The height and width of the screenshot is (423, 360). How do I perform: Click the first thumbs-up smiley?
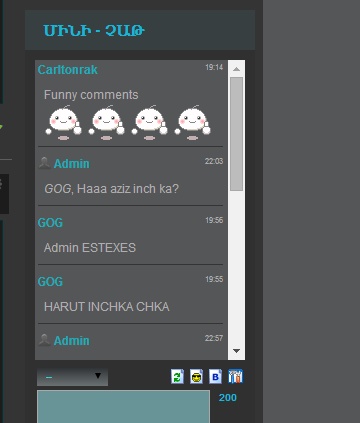tap(63, 123)
